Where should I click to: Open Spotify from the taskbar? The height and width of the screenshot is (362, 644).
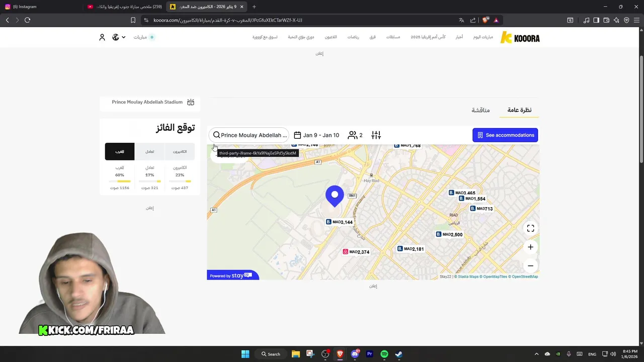[x=384, y=354]
